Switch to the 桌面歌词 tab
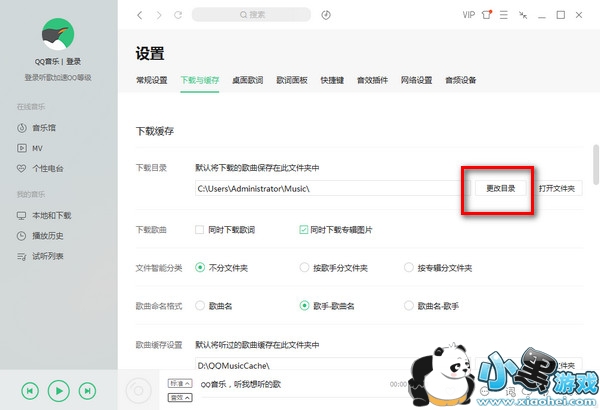 (x=248, y=80)
